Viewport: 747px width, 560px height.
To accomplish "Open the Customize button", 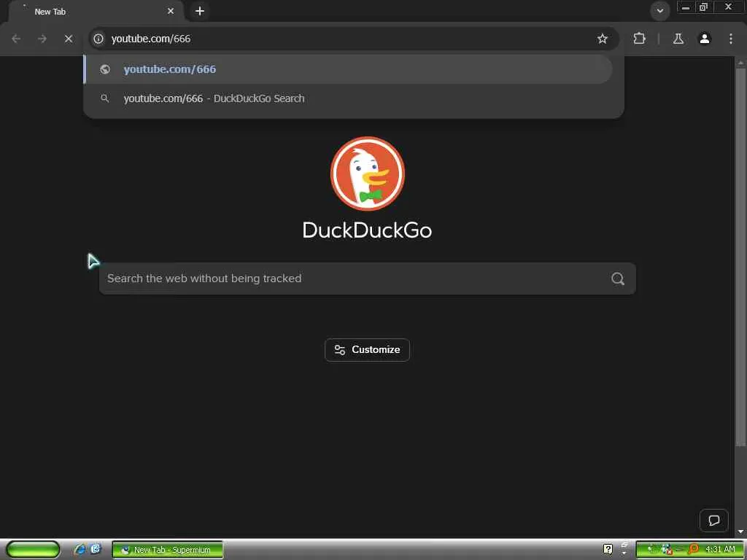I will 368,350.
